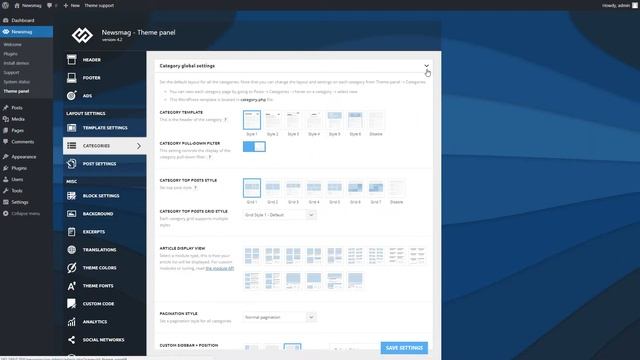
Task: Click the Block Settings icon
Action: click(71, 196)
